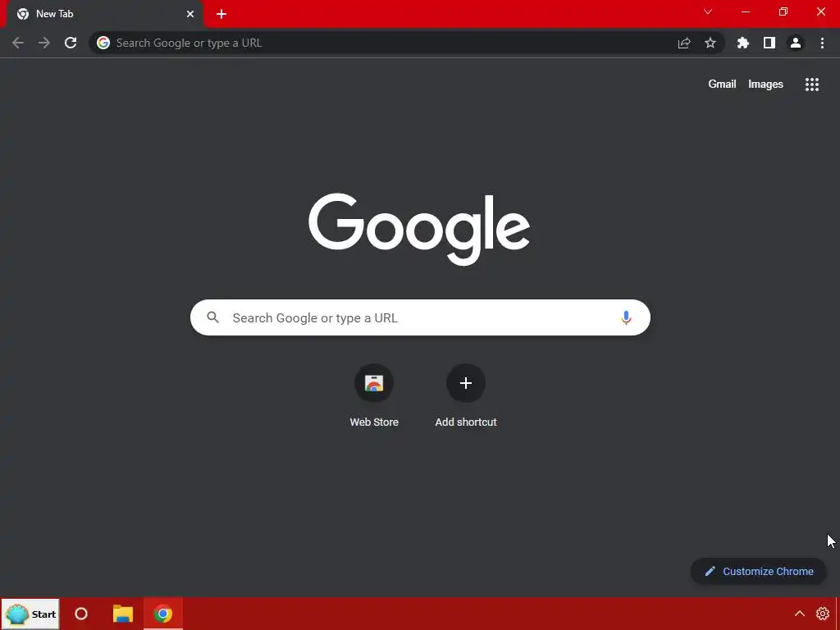Start voice search with microphone icon

(x=626, y=317)
